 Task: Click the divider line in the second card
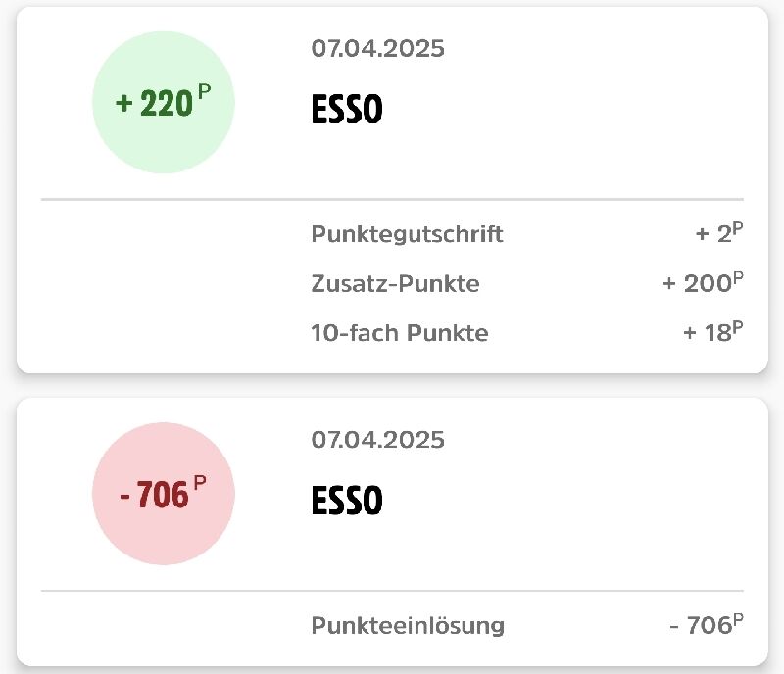click(393, 591)
